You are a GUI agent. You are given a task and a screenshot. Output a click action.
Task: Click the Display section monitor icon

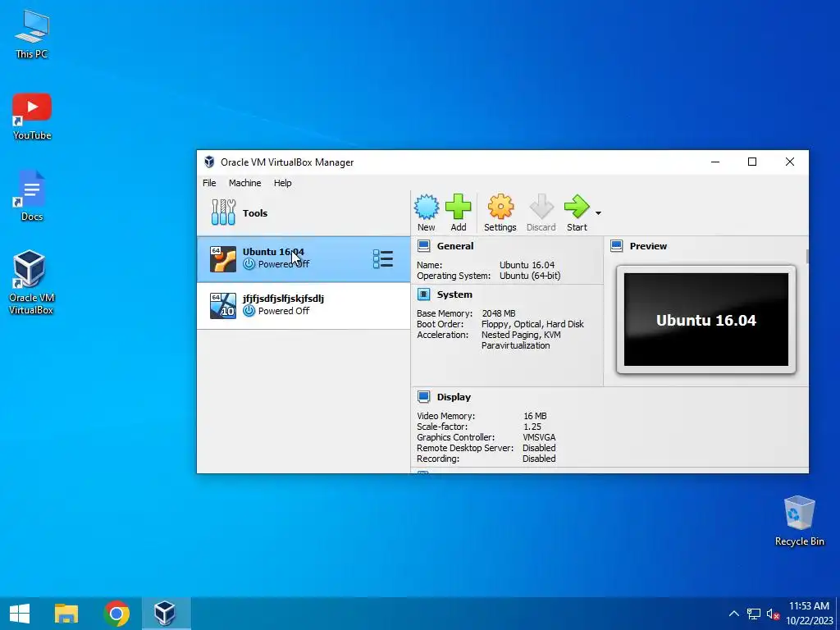424,397
